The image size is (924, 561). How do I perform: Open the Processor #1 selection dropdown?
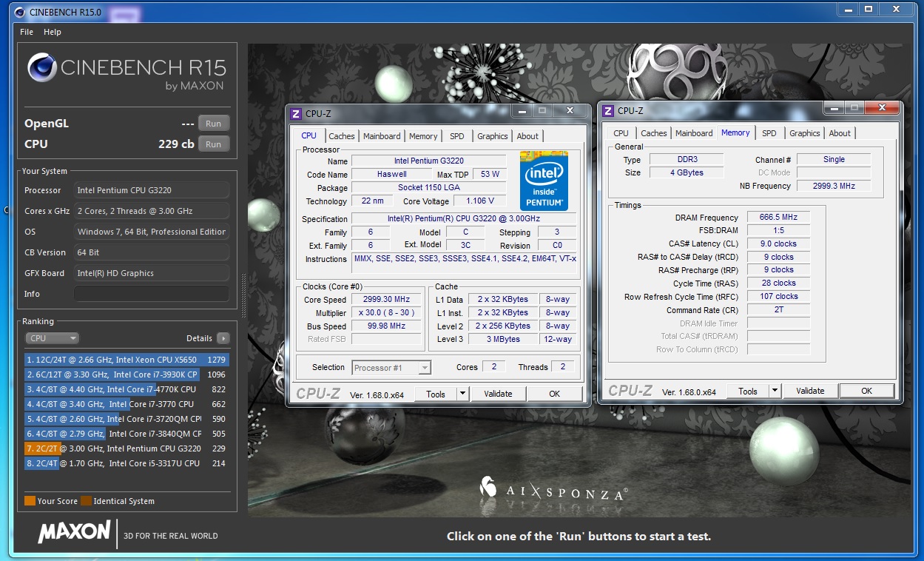pos(392,368)
